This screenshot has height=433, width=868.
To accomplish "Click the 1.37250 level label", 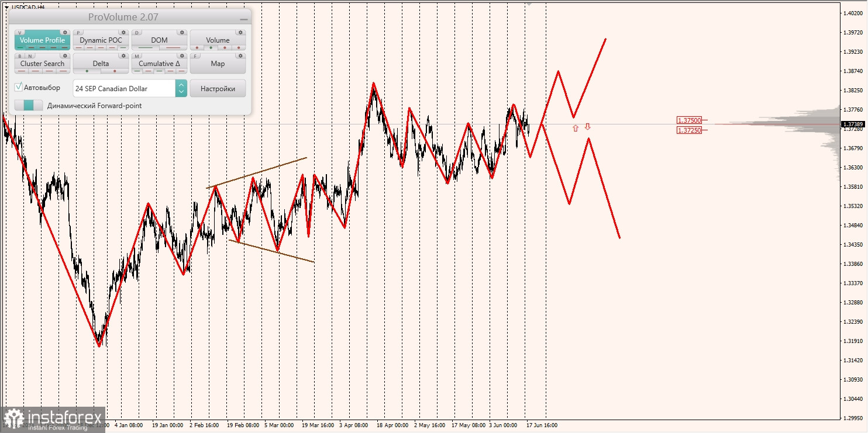I will [689, 130].
